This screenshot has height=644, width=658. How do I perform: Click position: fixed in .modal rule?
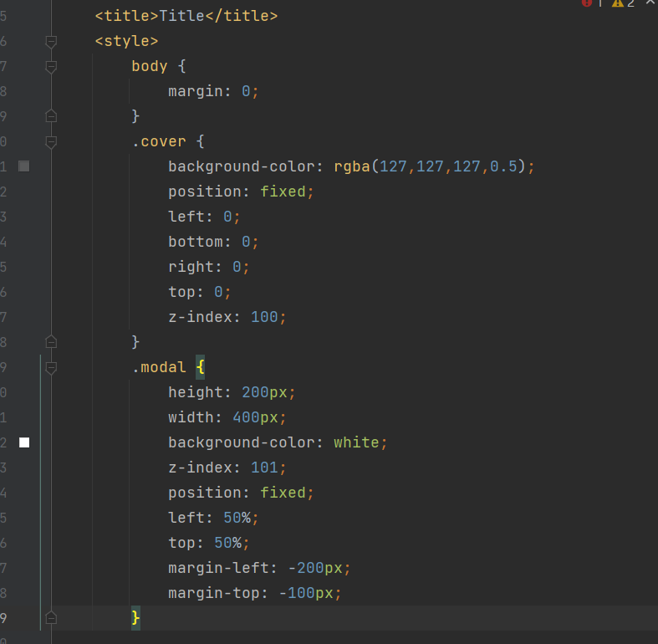point(241,493)
